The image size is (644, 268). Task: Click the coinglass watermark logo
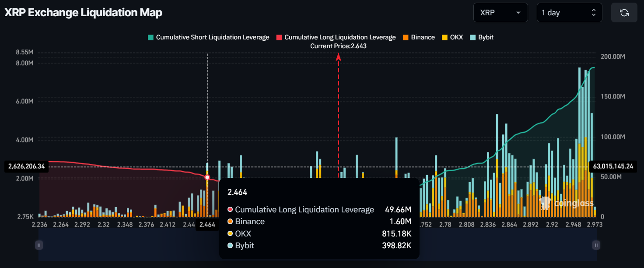pos(567,203)
